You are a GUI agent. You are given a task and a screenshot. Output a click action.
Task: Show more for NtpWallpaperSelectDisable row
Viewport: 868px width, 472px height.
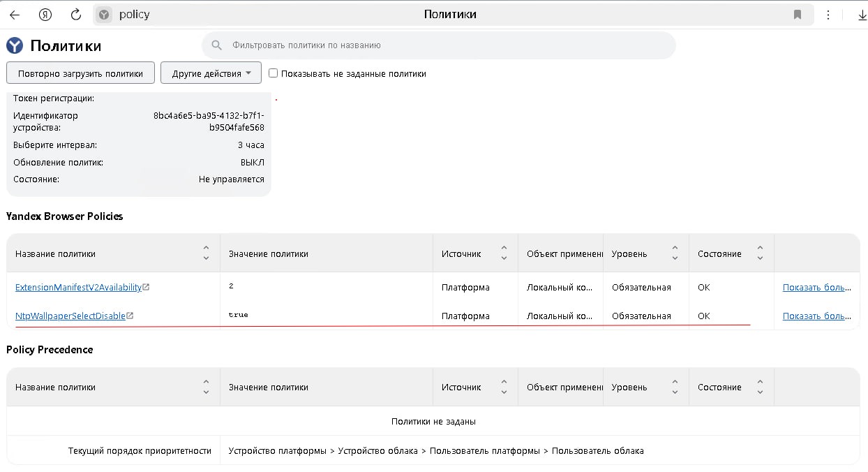(x=817, y=316)
